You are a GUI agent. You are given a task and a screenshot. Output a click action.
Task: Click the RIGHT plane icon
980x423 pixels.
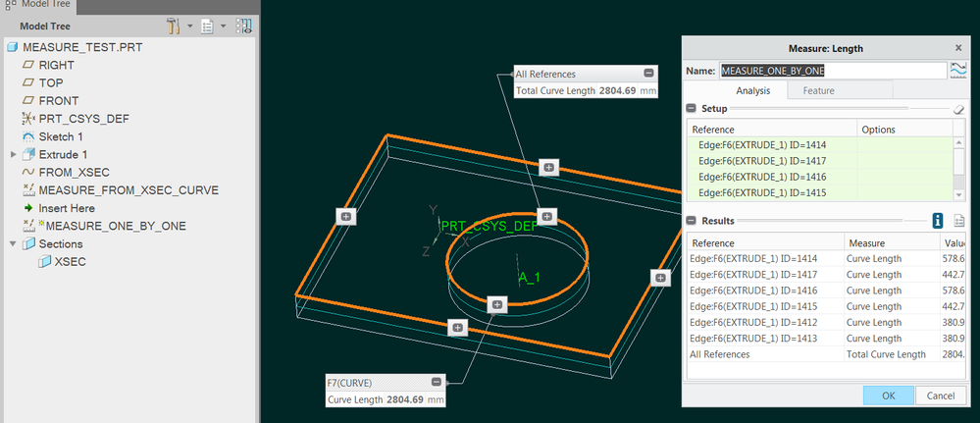(x=28, y=65)
